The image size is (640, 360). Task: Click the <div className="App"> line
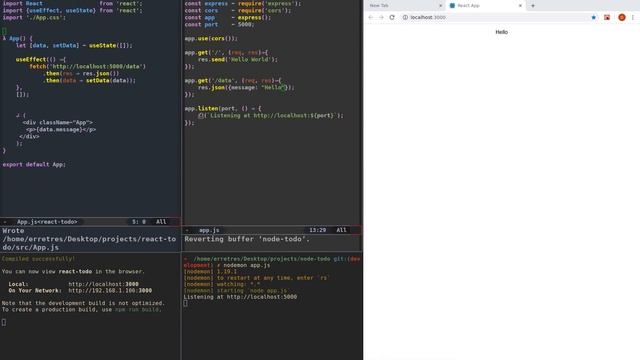[x=58, y=122]
